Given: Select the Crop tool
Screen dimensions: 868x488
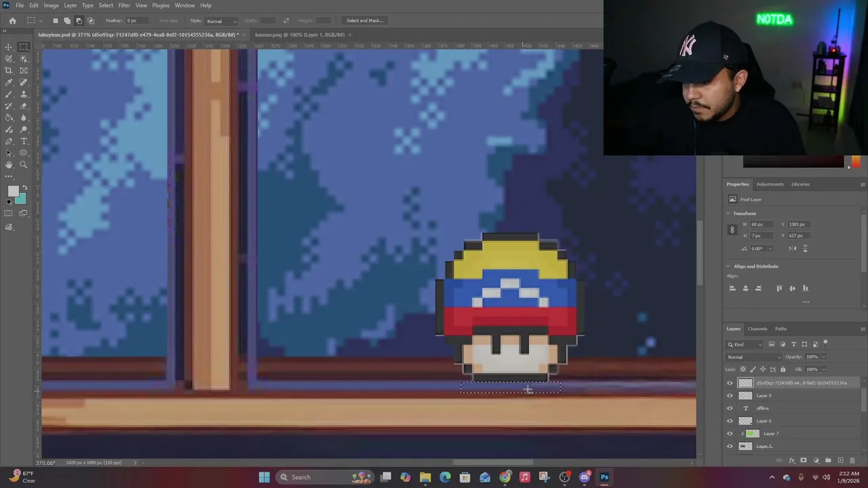Looking at the screenshot, I should (9, 70).
